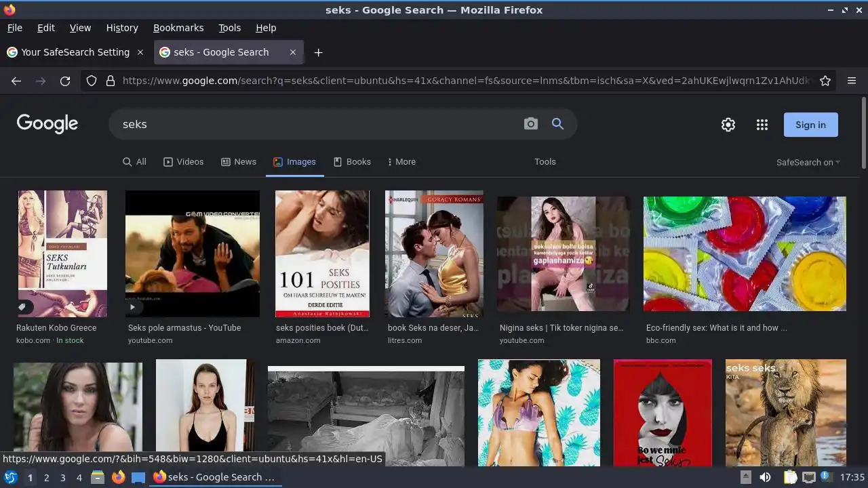This screenshot has height=488, width=868.
Task: Click the play icon on YouTube thumbnail
Action: [x=132, y=307]
